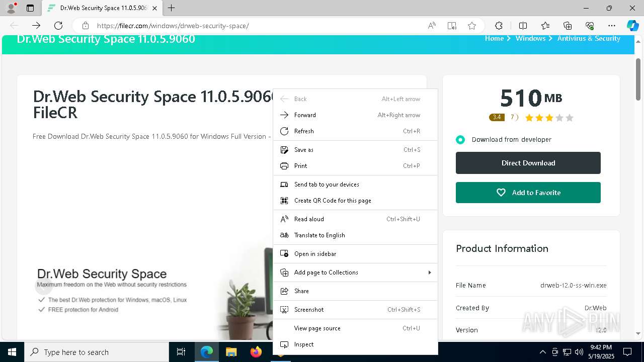This screenshot has height=362, width=644.
Task: Add page to favorites star icon
Action: (x=472, y=26)
